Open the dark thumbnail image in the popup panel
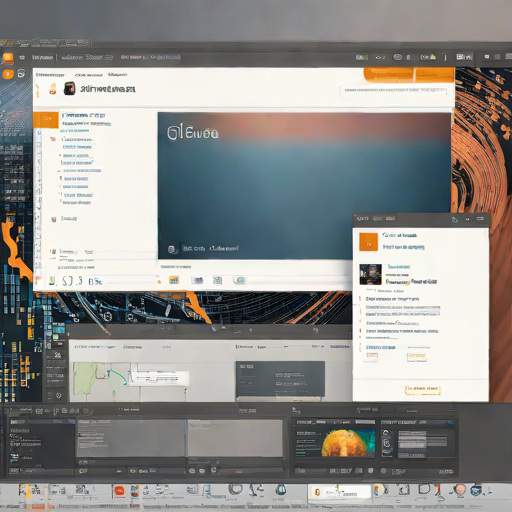Screen dimensions: 512x512 coord(370,274)
